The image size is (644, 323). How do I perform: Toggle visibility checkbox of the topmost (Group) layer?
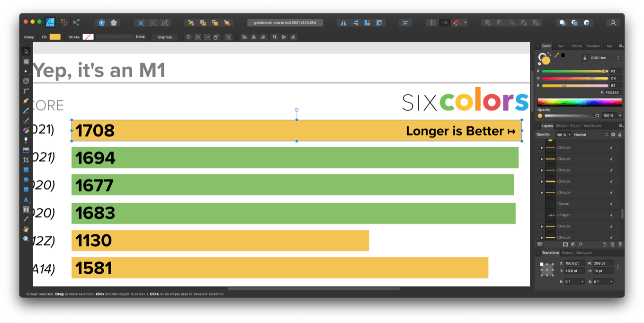(611, 147)
